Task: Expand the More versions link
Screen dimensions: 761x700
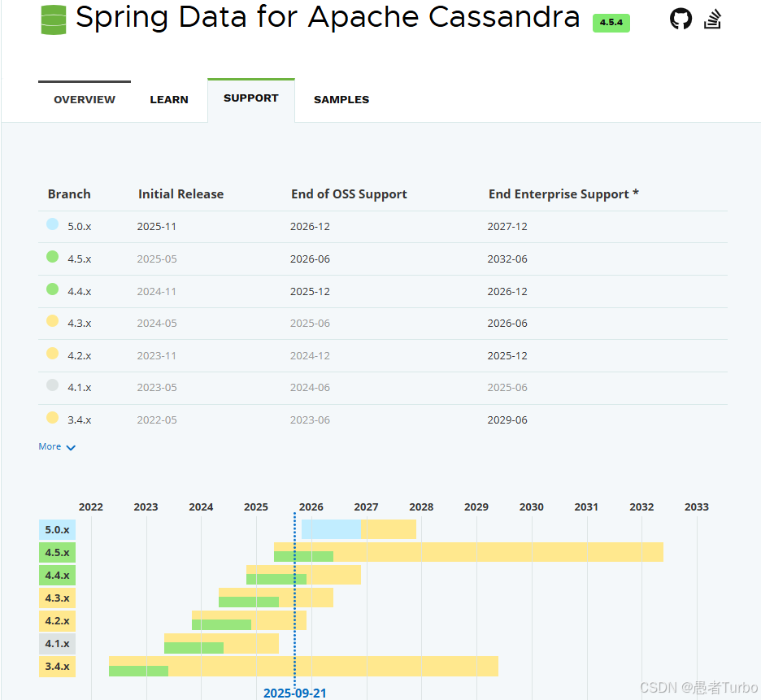Action: tap(57, 446)
